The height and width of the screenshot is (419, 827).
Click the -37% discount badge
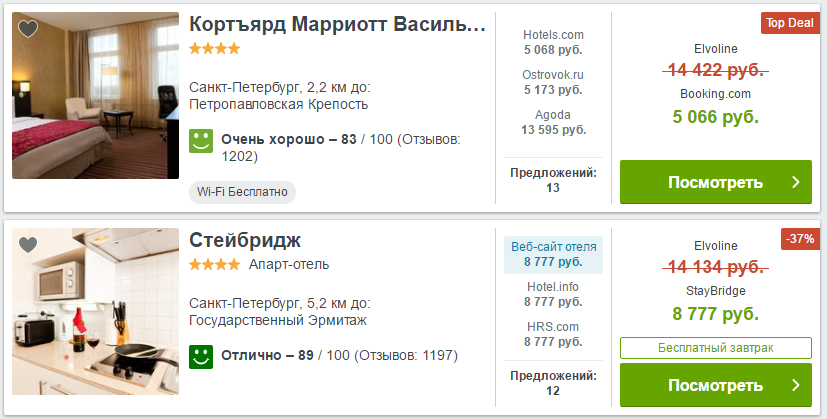pyautogui.click(x=800, y=239)
